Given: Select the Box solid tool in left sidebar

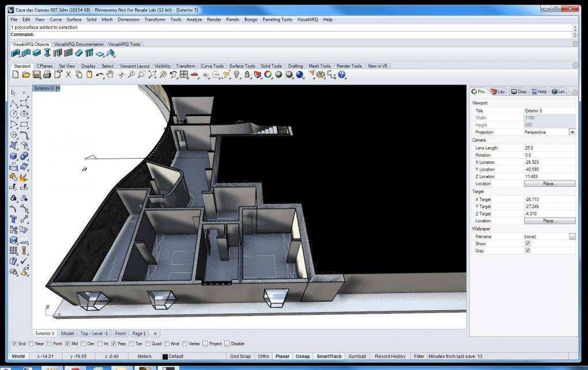Looking at the screenshot, I should tap(13, 156).
